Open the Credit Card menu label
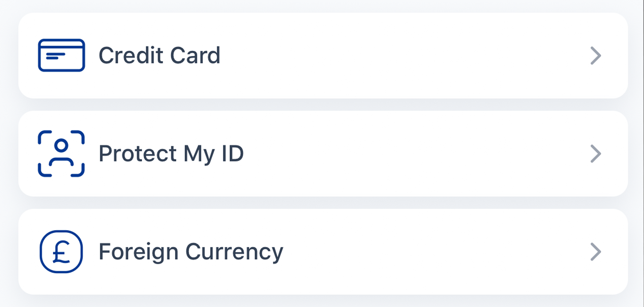Viewport: 644px width, 307px height. click(159, 56)
